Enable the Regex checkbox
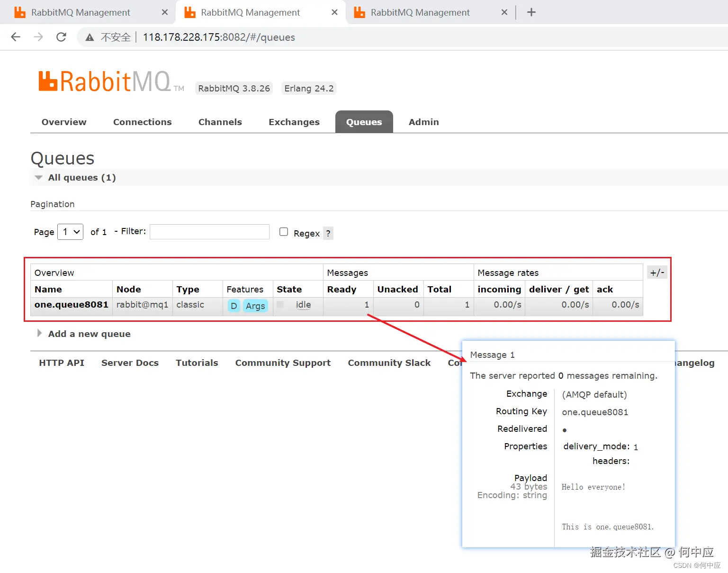 coord(284,232)
